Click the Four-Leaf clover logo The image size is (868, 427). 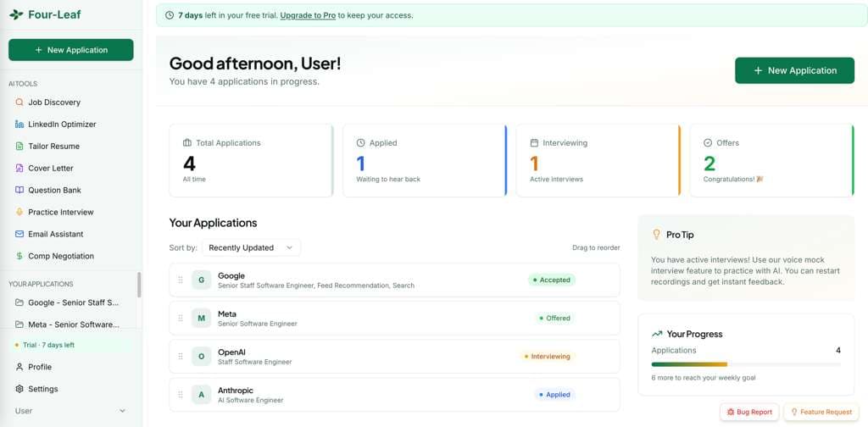tap(16, 14)
